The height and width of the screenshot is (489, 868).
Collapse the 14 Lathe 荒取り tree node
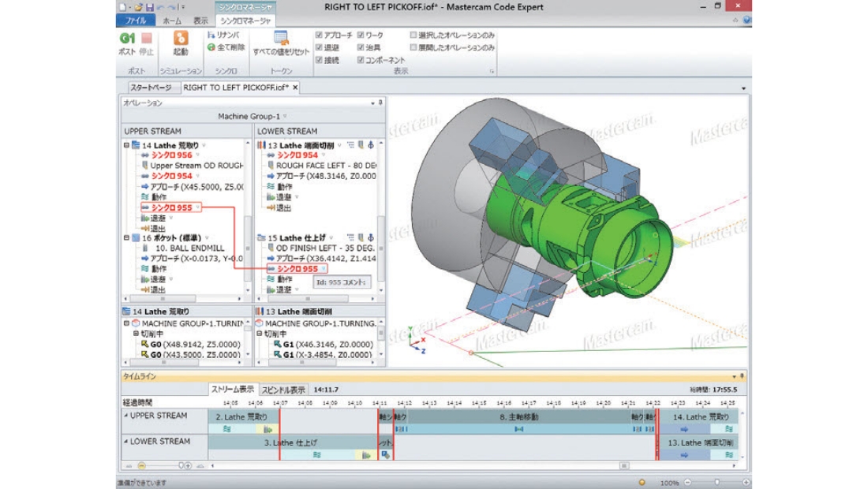(x=126, y=145)
